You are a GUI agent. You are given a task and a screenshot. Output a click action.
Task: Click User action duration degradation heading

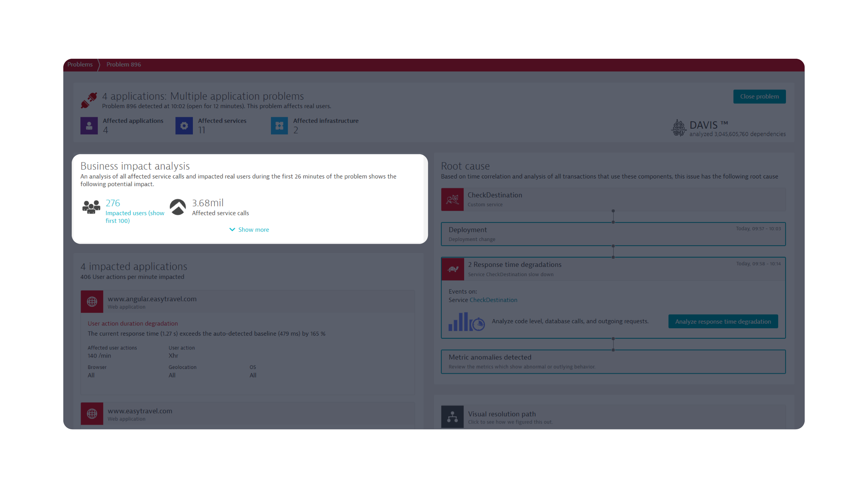(x=133, y=323)
